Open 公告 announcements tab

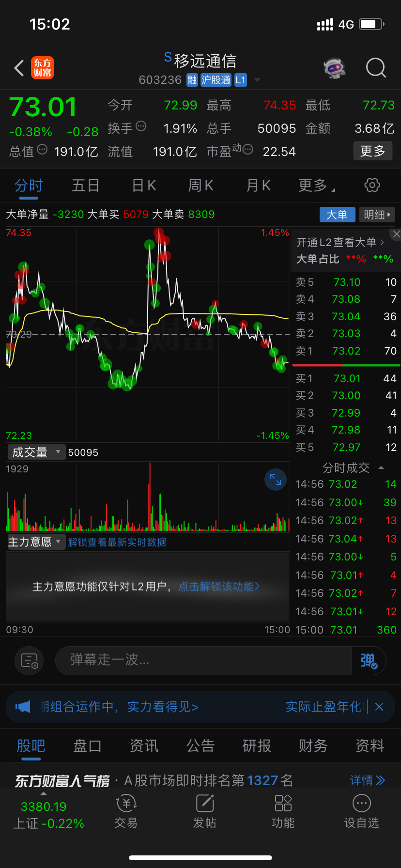pos(200,746)
